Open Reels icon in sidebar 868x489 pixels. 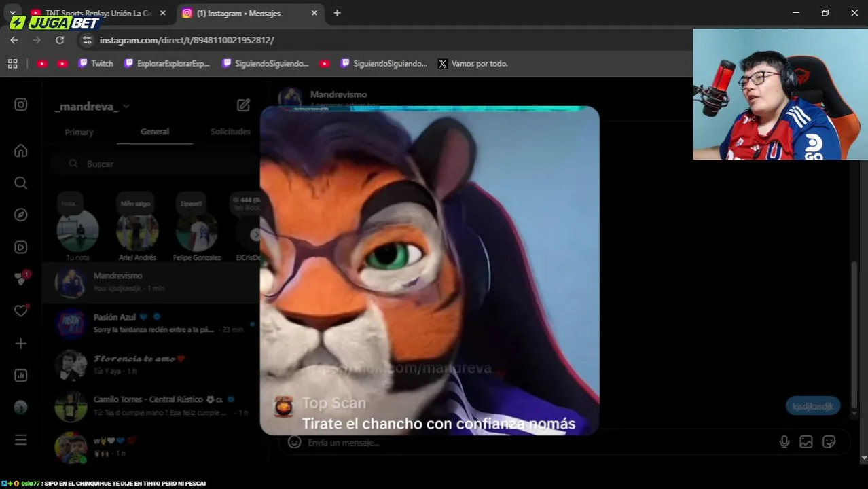click(21, 247)
